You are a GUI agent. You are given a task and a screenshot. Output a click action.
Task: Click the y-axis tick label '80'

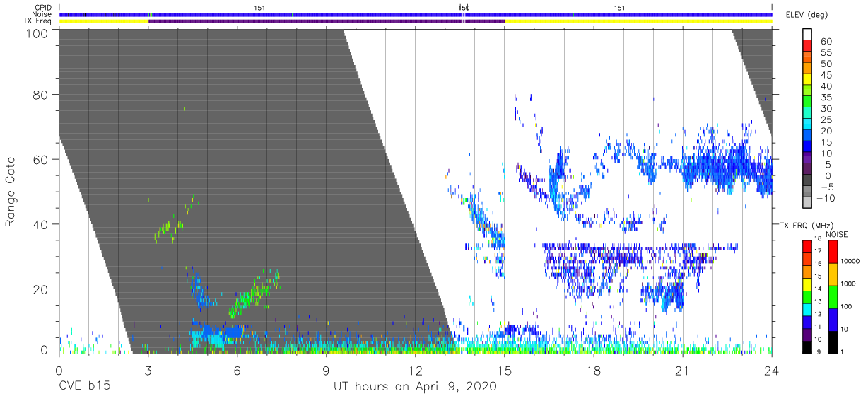(x=40, y=95)
